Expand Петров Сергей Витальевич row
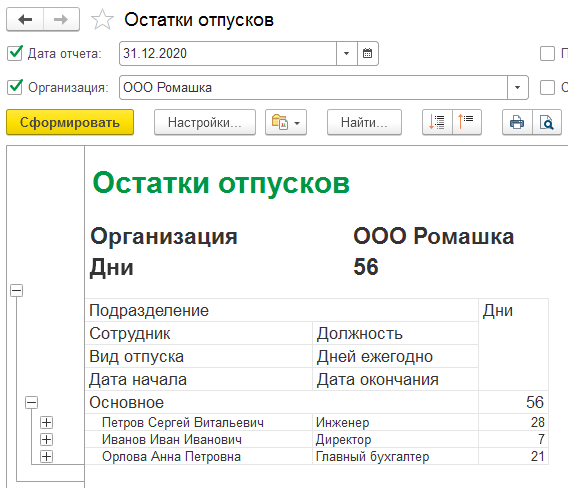 pyautogui.click(x=46, y=422)
